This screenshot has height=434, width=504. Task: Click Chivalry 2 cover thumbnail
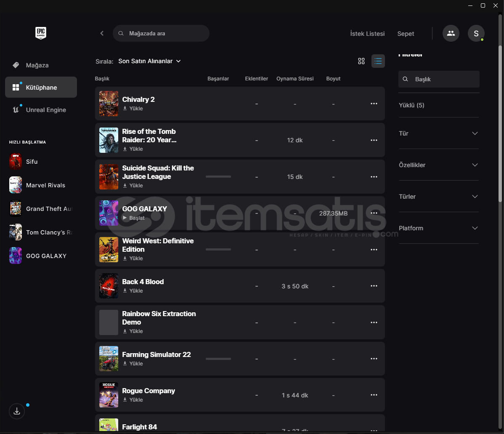coord(109,104)
